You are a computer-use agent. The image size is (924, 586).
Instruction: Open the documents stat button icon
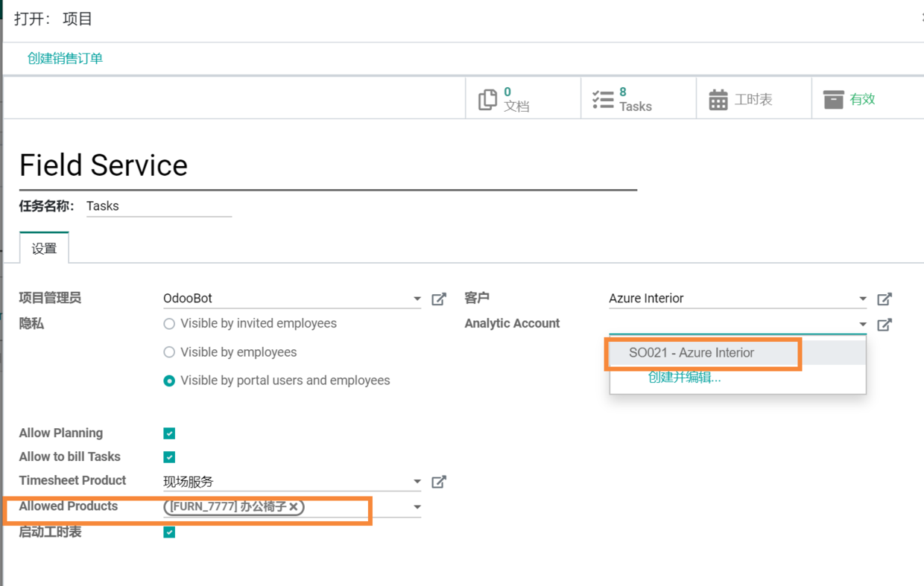pos(487,99)
